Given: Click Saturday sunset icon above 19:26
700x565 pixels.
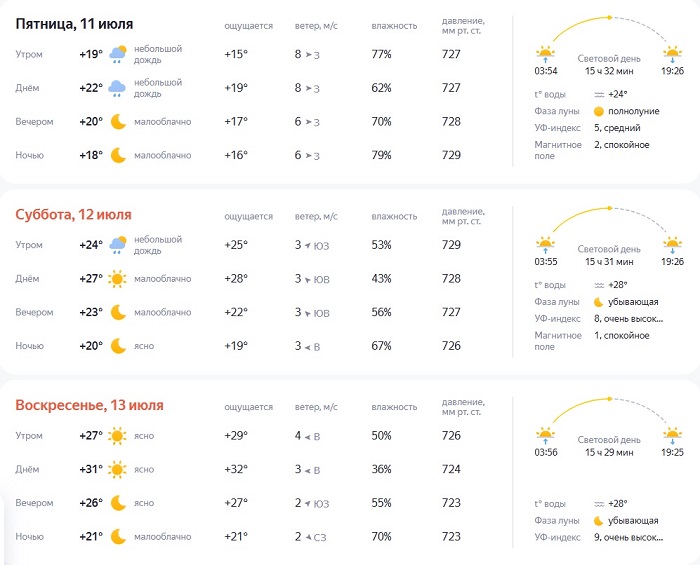Looking at the screenshot, I should (672, 244).
